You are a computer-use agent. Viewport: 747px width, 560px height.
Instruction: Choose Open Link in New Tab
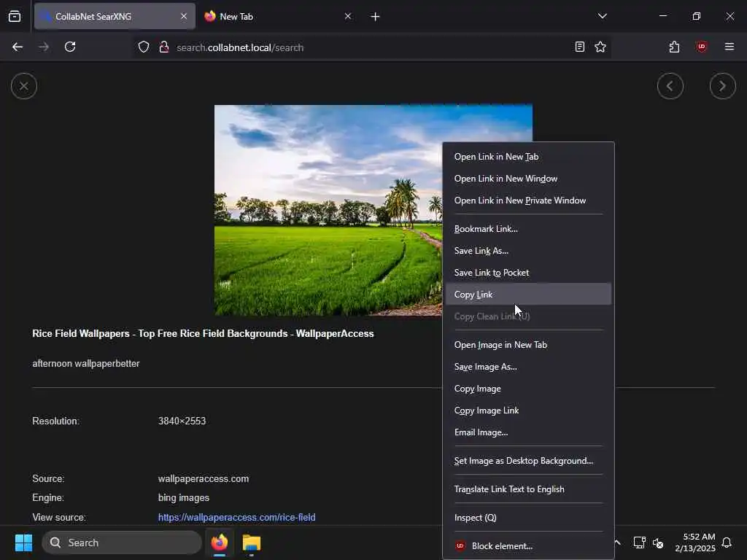click(528, 157)
